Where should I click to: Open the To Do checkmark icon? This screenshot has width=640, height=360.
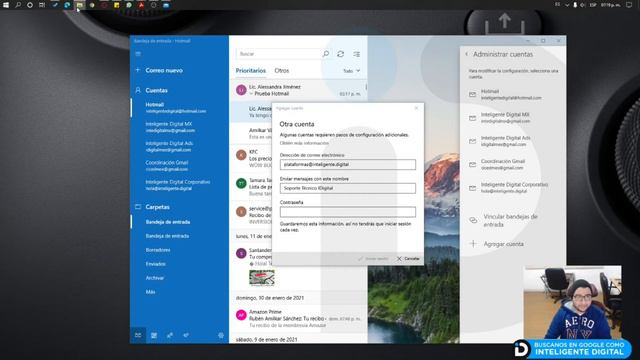point(186,335)
